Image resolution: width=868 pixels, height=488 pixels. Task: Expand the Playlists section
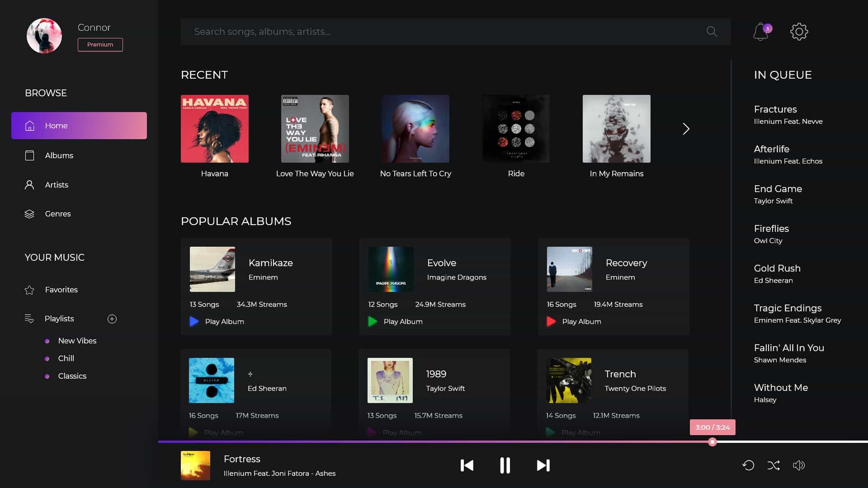[x=59, y=319]
